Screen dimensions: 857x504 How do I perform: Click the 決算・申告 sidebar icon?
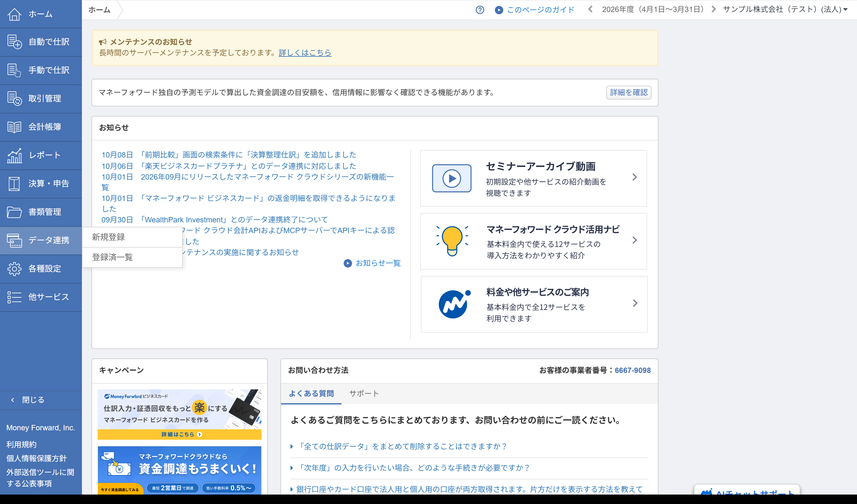click(x=14, y=184)
